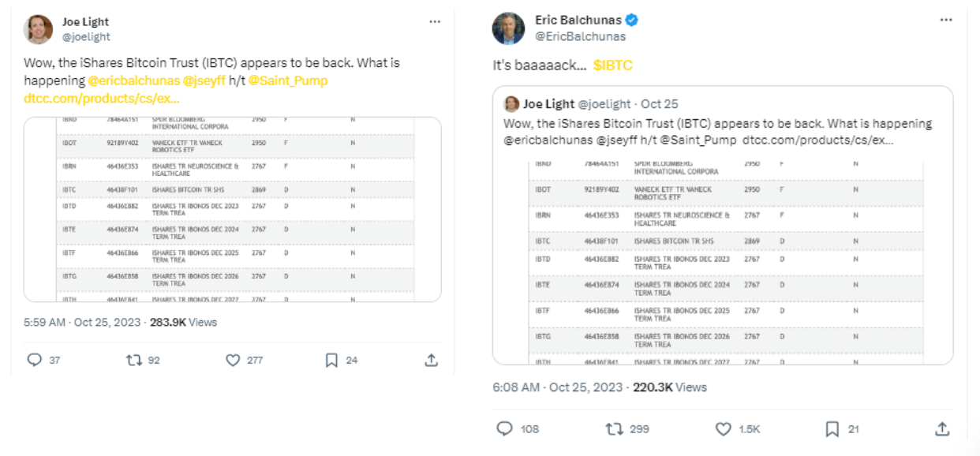Screen dimensions: 980x456
Task: Like Eric Balchunas's tweet
Action: pos(723,428)
